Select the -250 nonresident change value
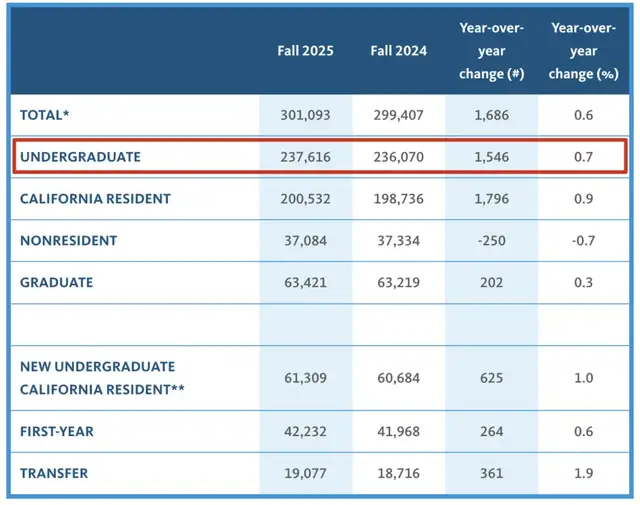 [491, 241]
